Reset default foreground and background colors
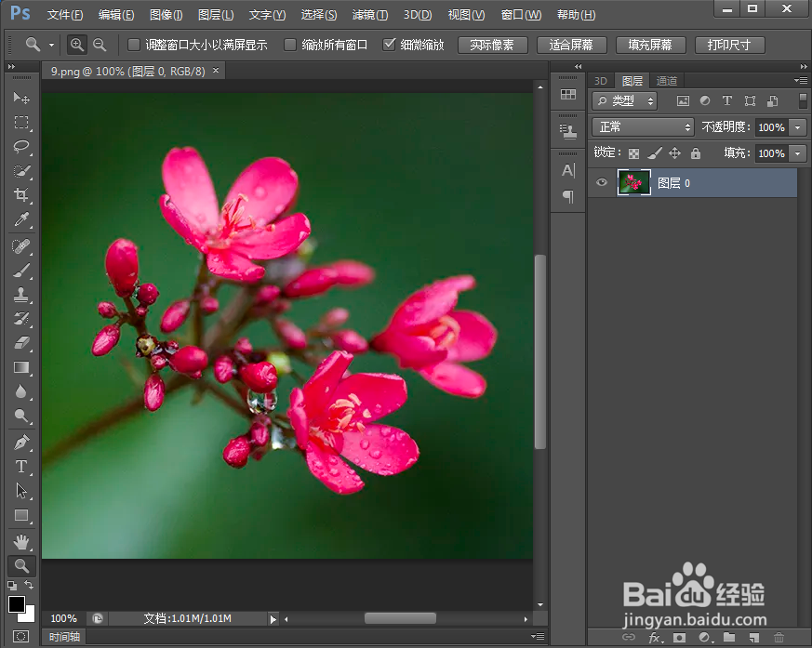Viewport: 812px width, 648px height. point(12,586)
